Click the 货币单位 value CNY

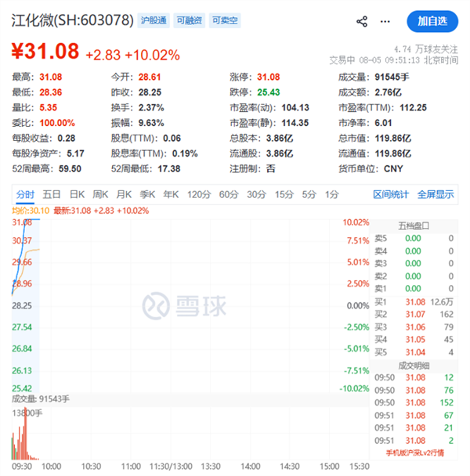click(393, 169)
